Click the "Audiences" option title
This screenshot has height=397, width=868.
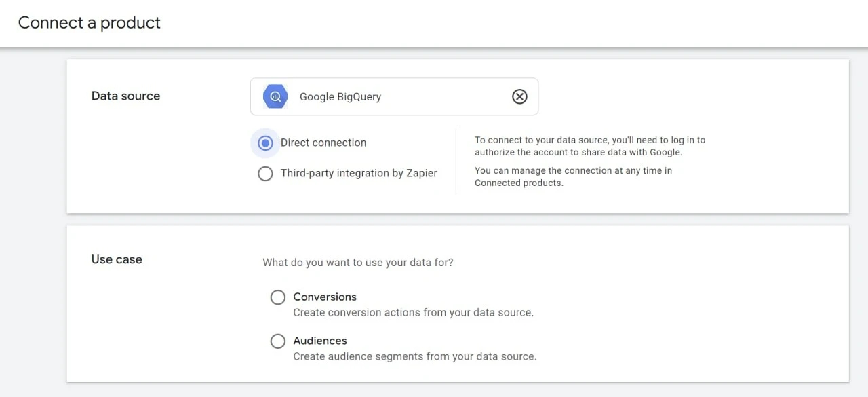click(x=320, y=341)
